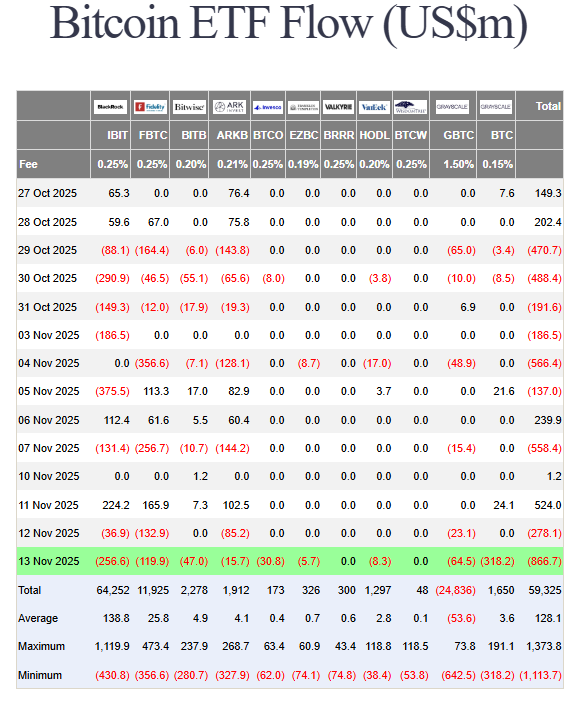Click the 31 Oct 2025 date cell

point(47,308)
